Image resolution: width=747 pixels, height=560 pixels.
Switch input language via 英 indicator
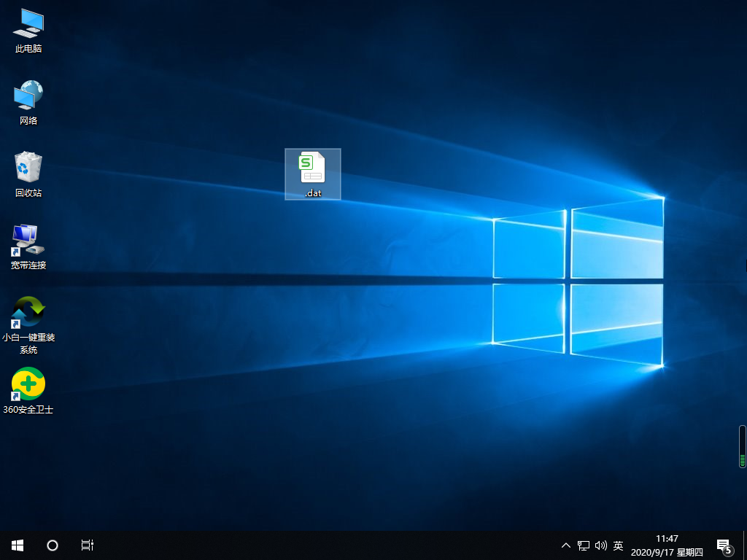[x=619, y=545]
